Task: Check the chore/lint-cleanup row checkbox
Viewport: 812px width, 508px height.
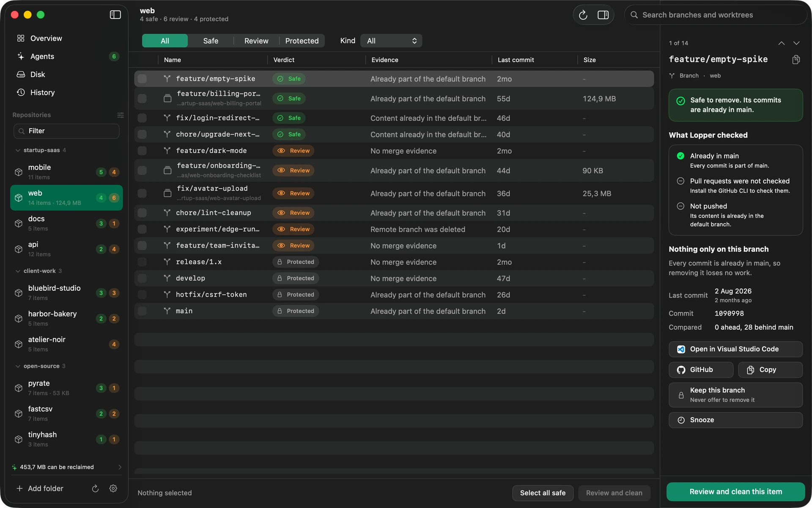Action: pos(142,213)
